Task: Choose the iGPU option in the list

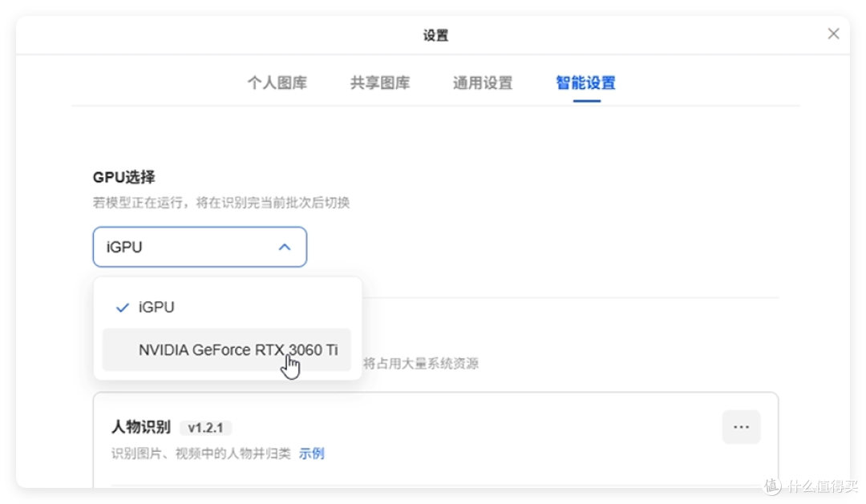Action: pyautogui.click(x=227, y=307)
